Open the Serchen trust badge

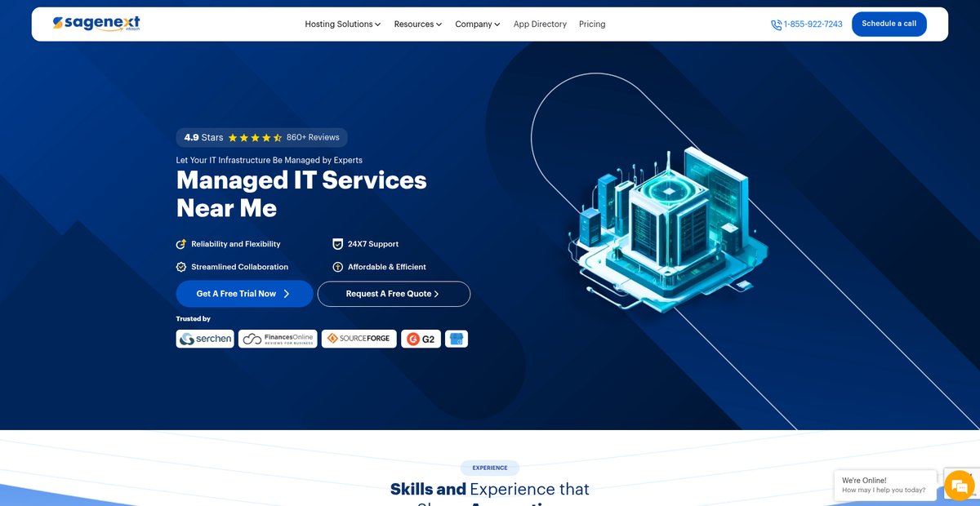pyautogui.click(x=205, y=339)
